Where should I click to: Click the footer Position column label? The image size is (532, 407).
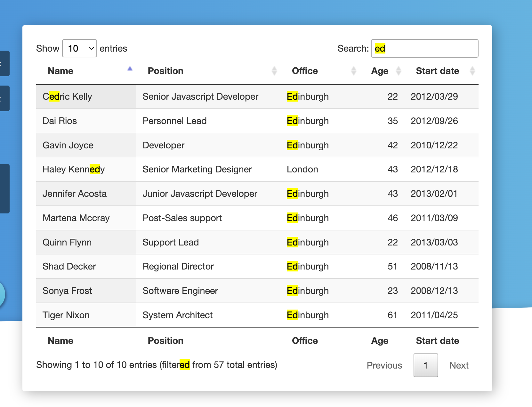point(165,341)
